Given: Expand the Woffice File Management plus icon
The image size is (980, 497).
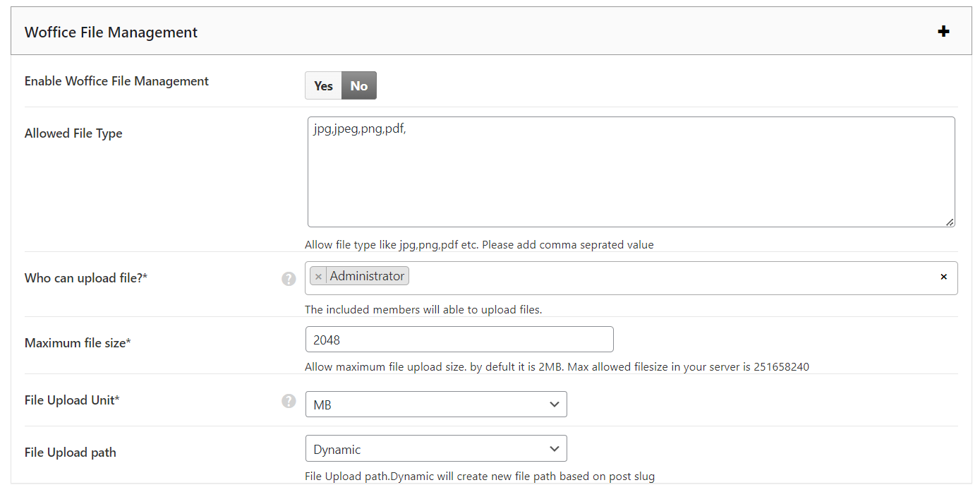Looking at the screenshot, I should point(943,32).
